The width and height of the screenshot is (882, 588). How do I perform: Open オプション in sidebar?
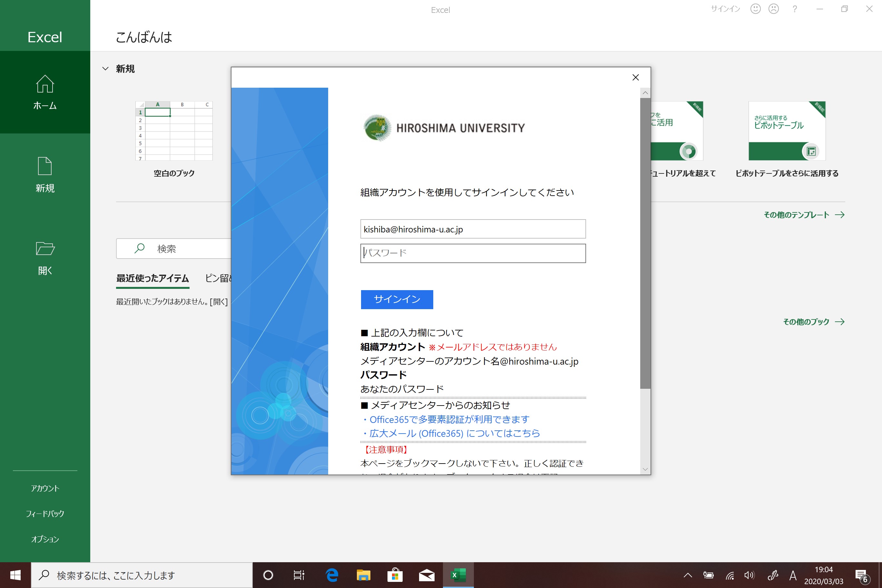click(x=45, y=539)
